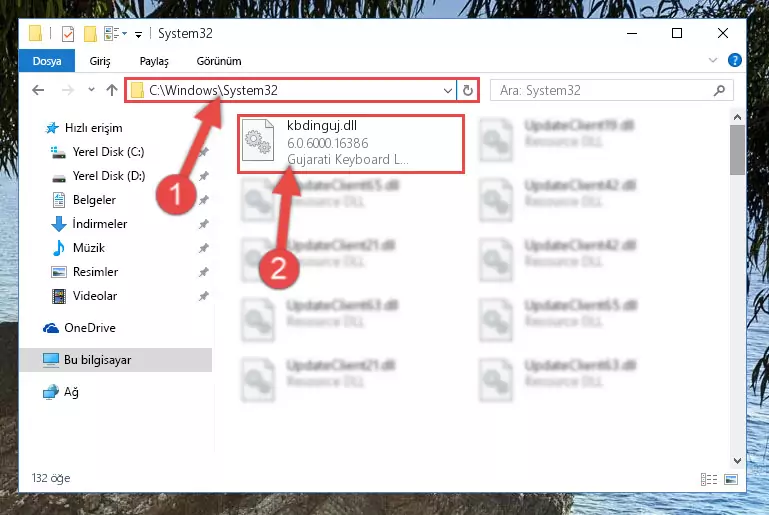Click the Properties icon in quick access toolbar

[x=68, y=34]
